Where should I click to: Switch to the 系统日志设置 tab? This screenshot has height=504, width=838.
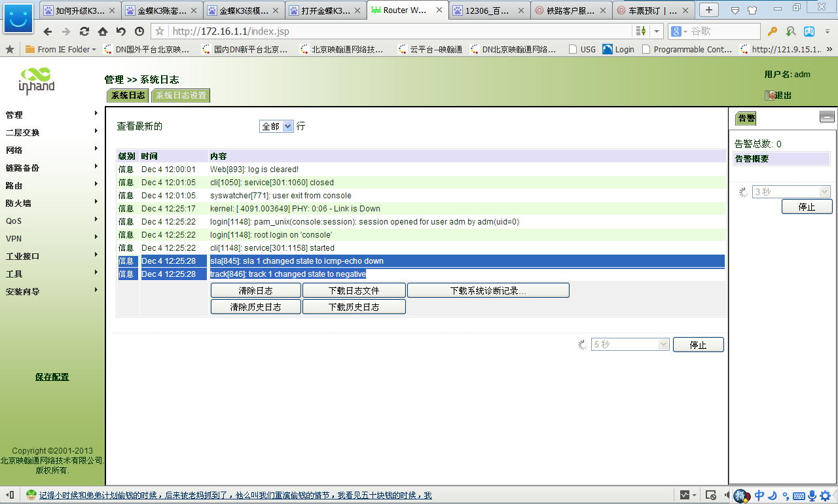(x=181, y=96)
